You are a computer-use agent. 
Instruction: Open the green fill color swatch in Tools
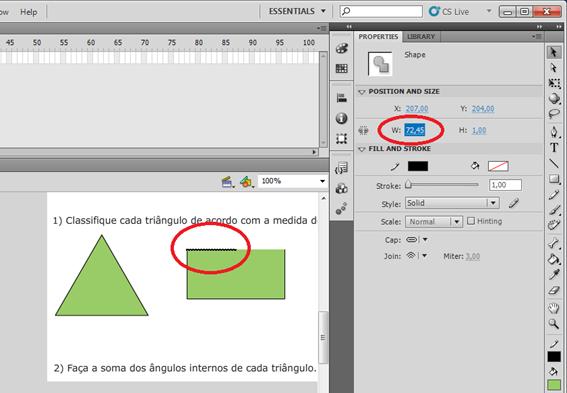[554, 385]
